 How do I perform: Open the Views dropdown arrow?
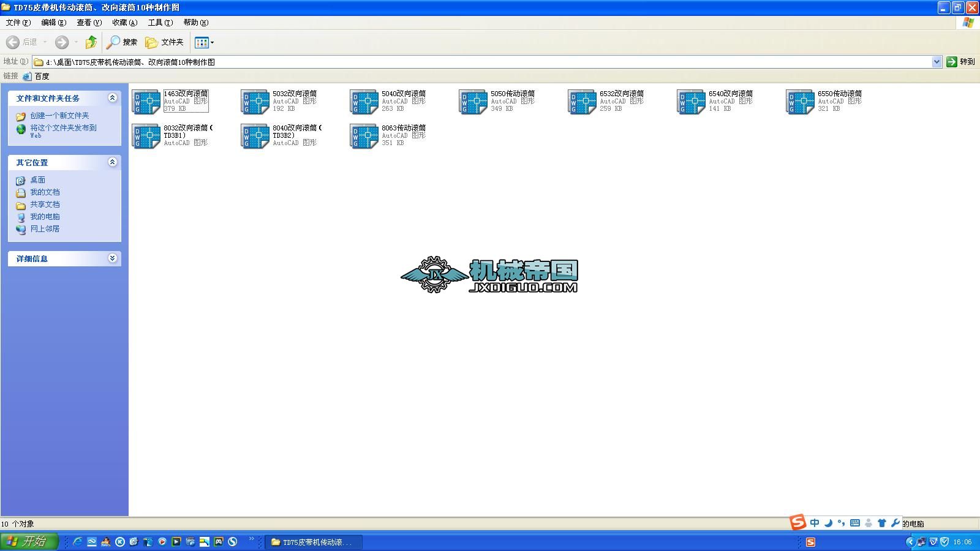(211, 42)
